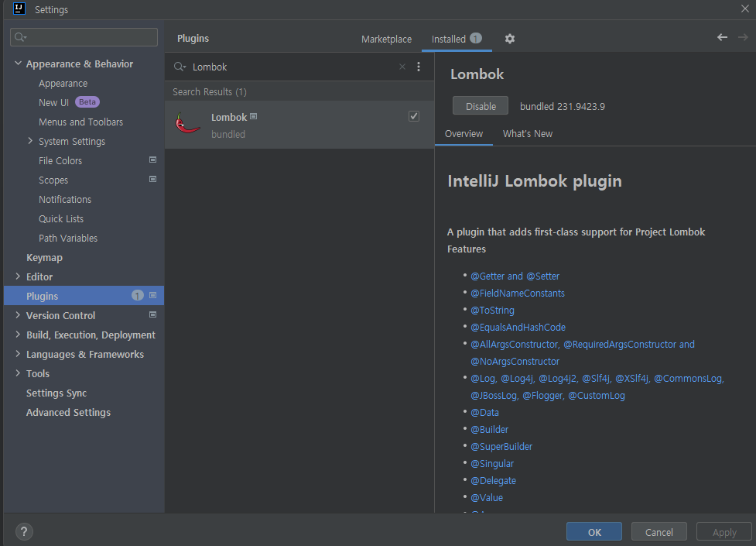
Task: Click the magnifier icon in plugin search
Action: point(180,67)
